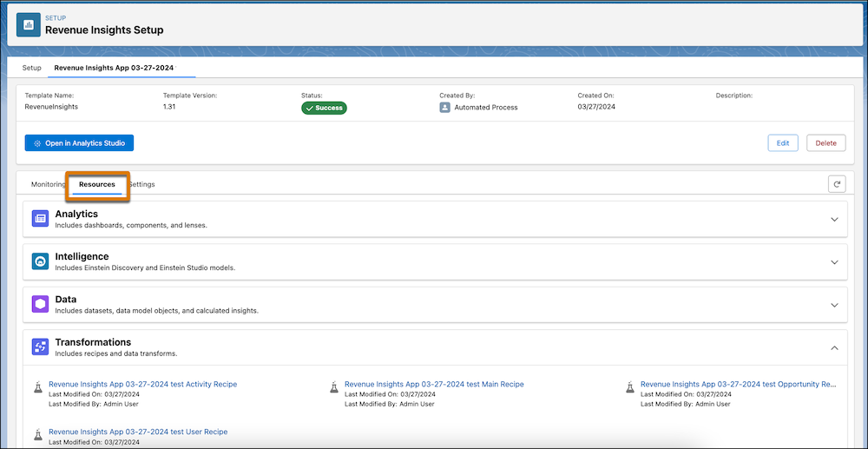Click the Automated Process creator name
This screenshot has height=449, width=868.
click(486, 108)
